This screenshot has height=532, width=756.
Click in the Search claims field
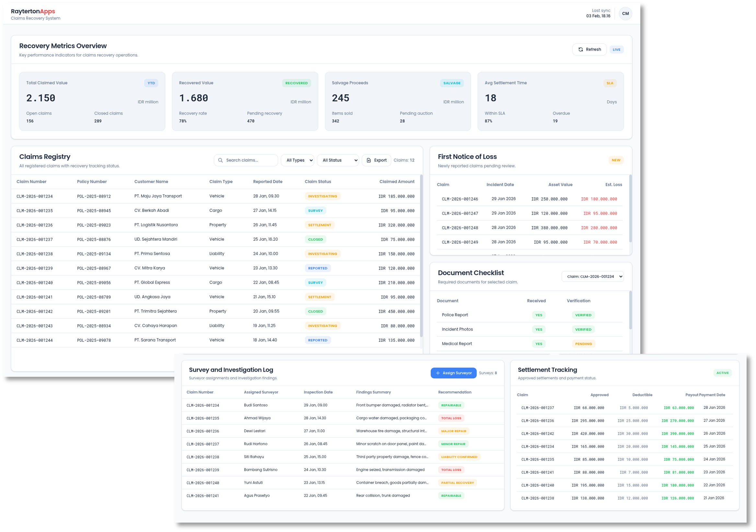click(250, 160)
